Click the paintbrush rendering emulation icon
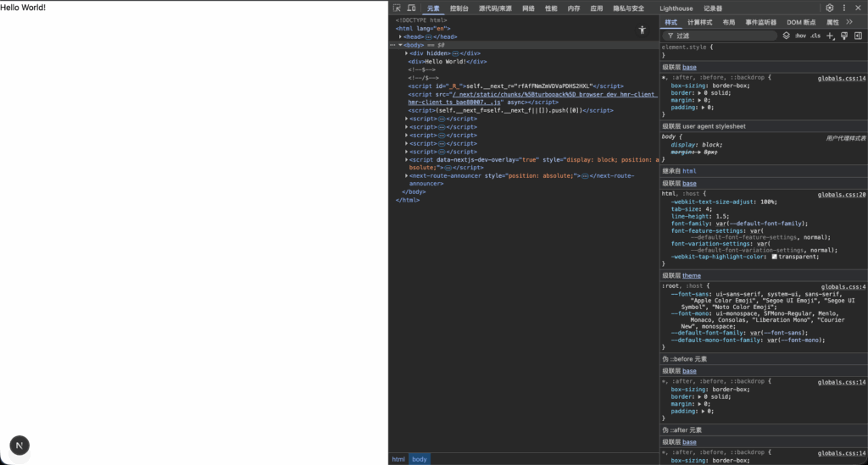The width and height of the screenshot is (868, 465). click(x=844, y=36)
